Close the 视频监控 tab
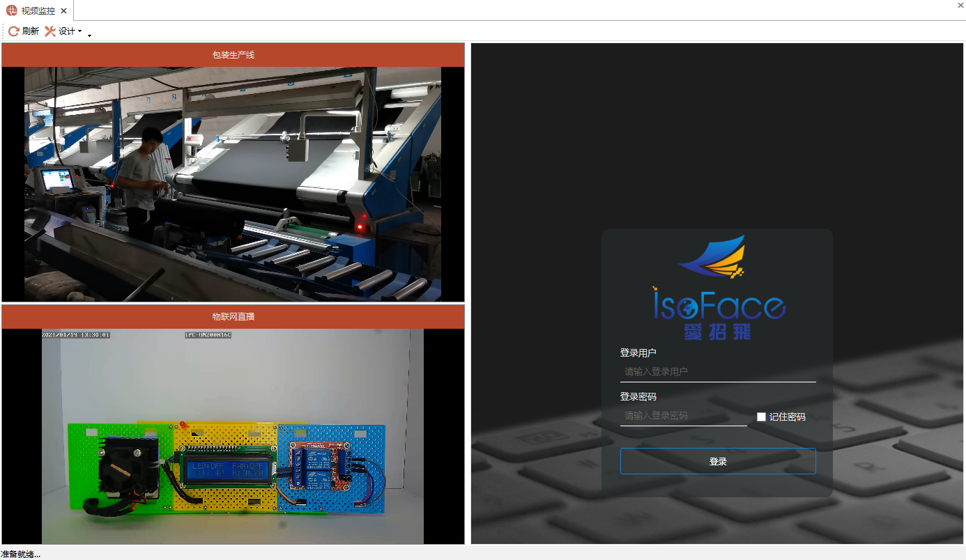This screenshot has width=966, height=560. click(64, 11)
